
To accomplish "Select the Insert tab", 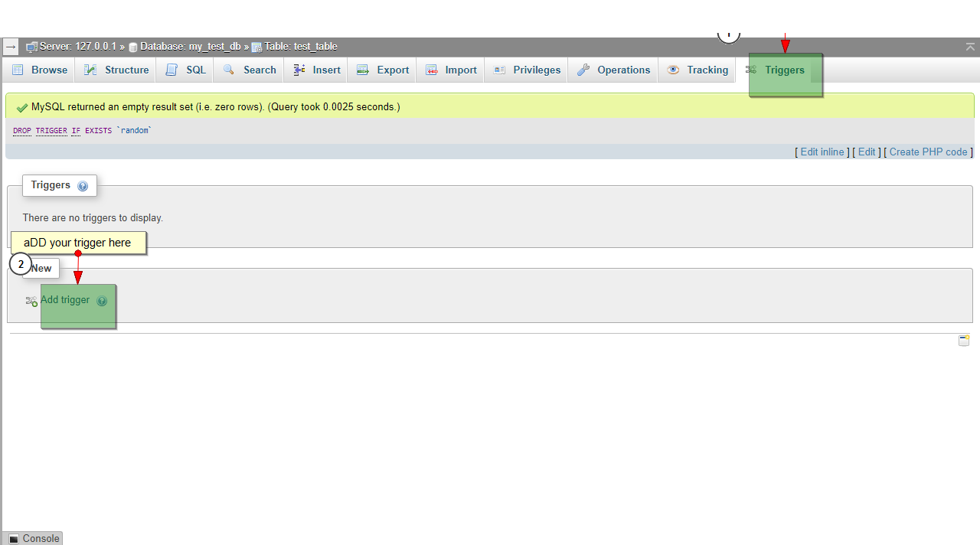I will (317, 70).
